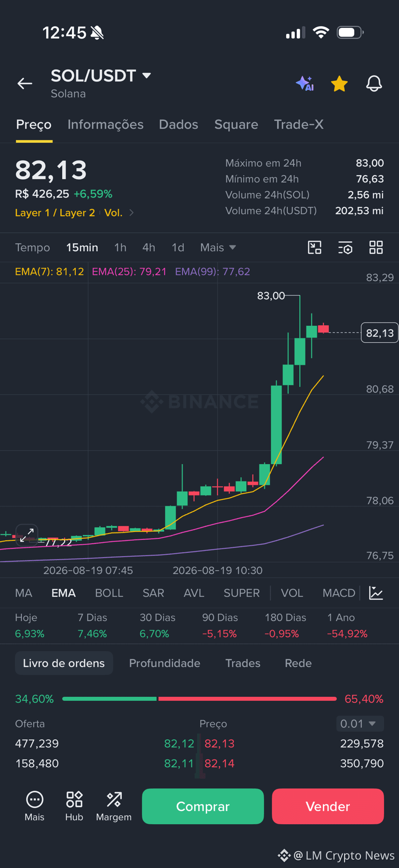
Task: Tap the 82,14 ask price
Action: 219,763
